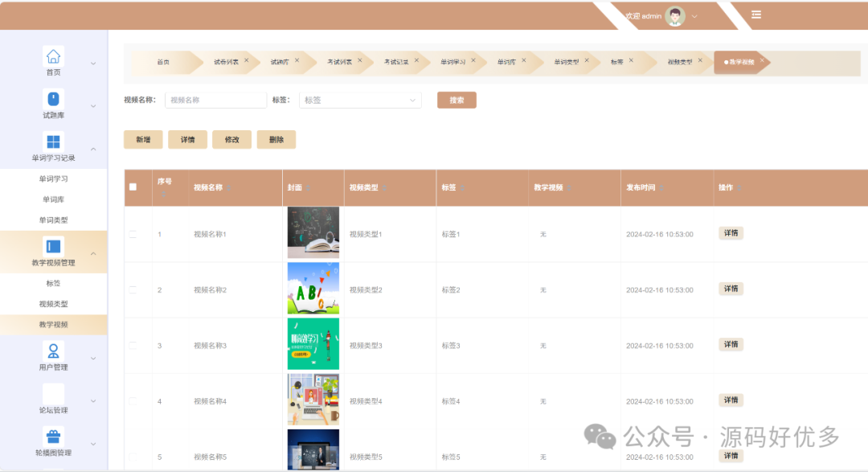
Task: Collapse the 单词学习记录 sidebar section
Action: [93, 149]
